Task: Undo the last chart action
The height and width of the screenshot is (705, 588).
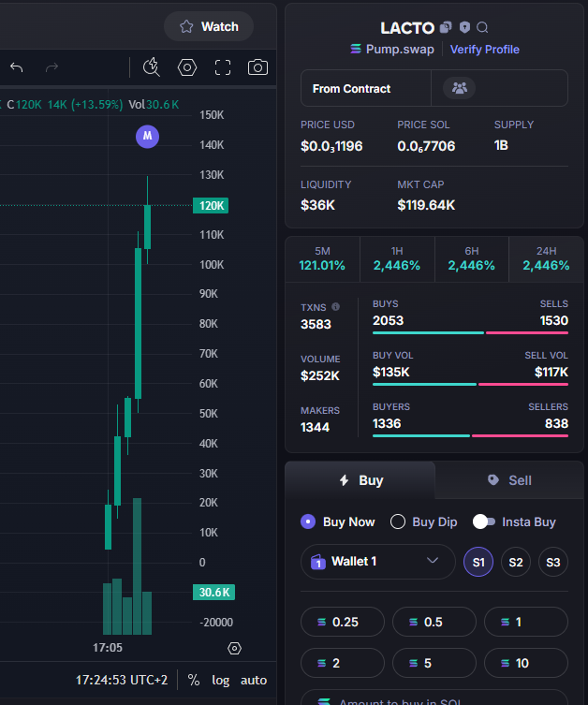Action: (17, 67)
